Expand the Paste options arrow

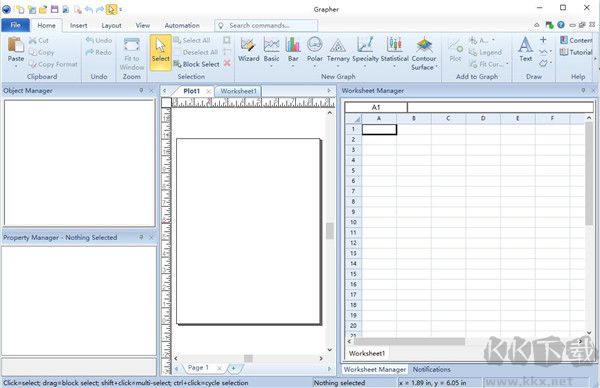[x=16, y=67]
